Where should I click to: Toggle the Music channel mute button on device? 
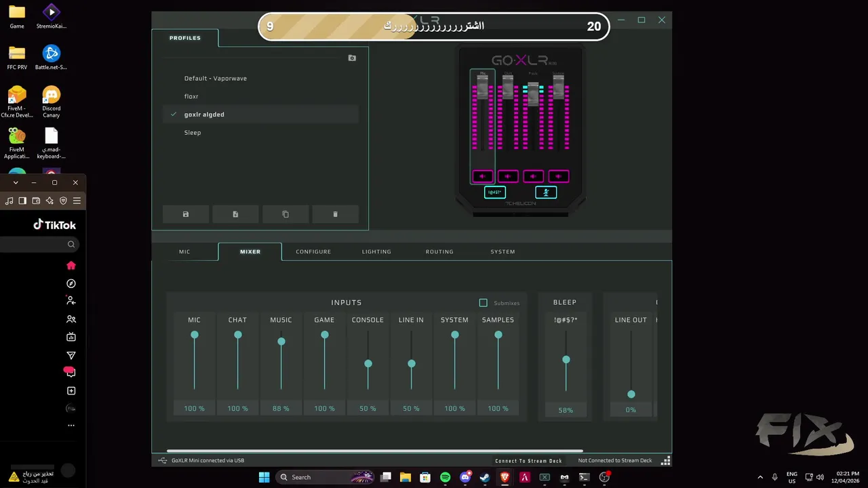tap(533, 176)
